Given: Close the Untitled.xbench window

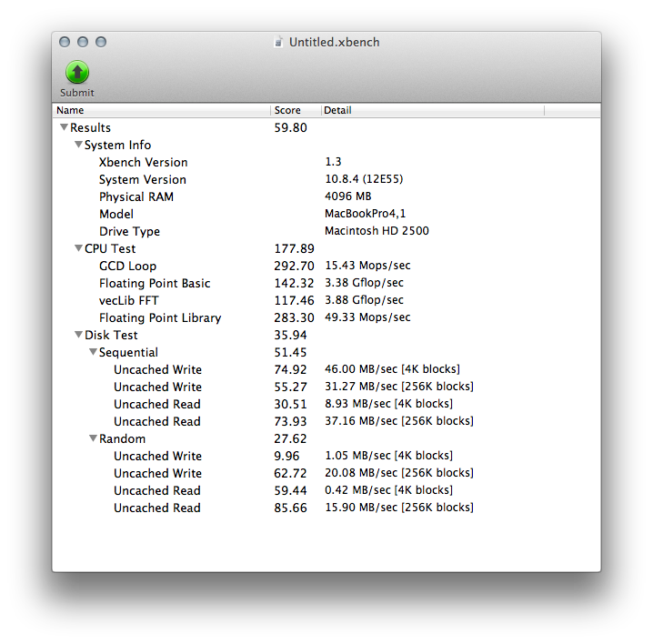Looking at the screenshot, I should click(65, 42).
